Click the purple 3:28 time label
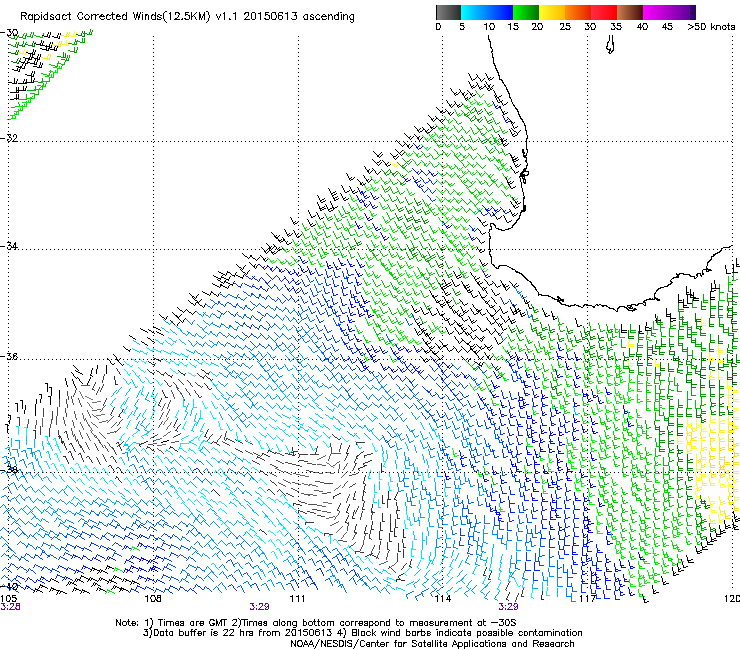740x650 pixels. pyautogui.click(x=10, y=607)
